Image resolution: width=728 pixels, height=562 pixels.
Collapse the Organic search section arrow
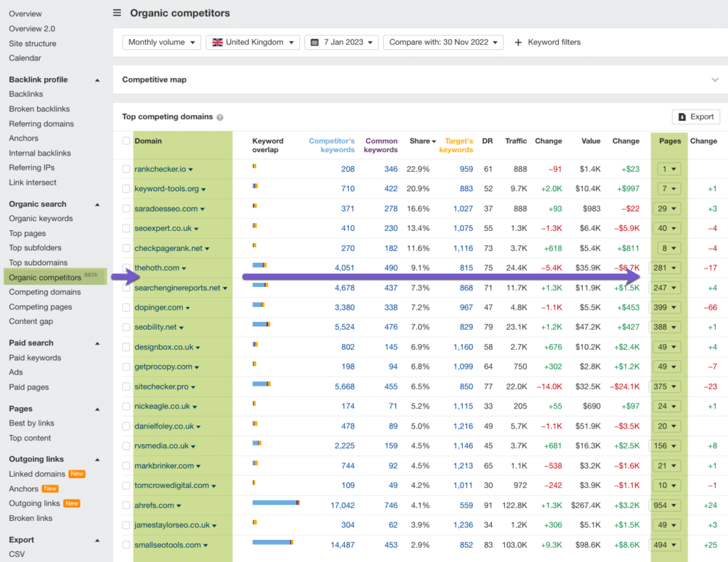tap(97, 205)
